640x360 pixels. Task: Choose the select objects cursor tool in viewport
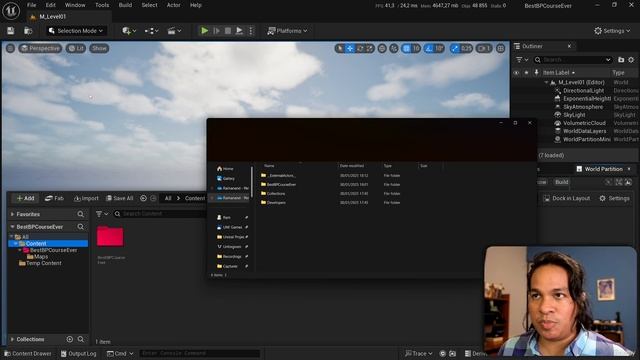(340, 48)
